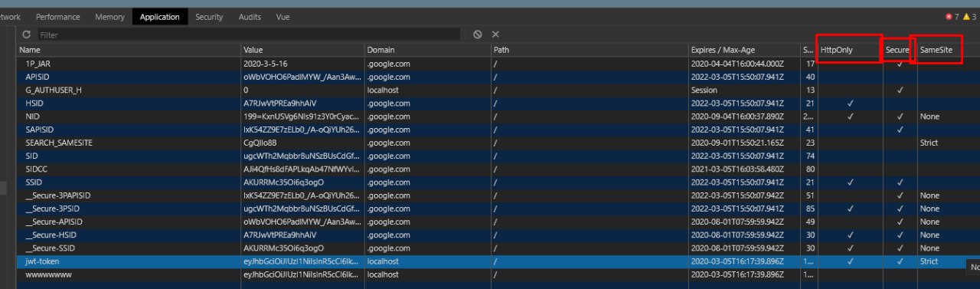Select the __Secure-3PAPISID cookie name
This screenshot has width=980, height=289.
coord(57,195)
